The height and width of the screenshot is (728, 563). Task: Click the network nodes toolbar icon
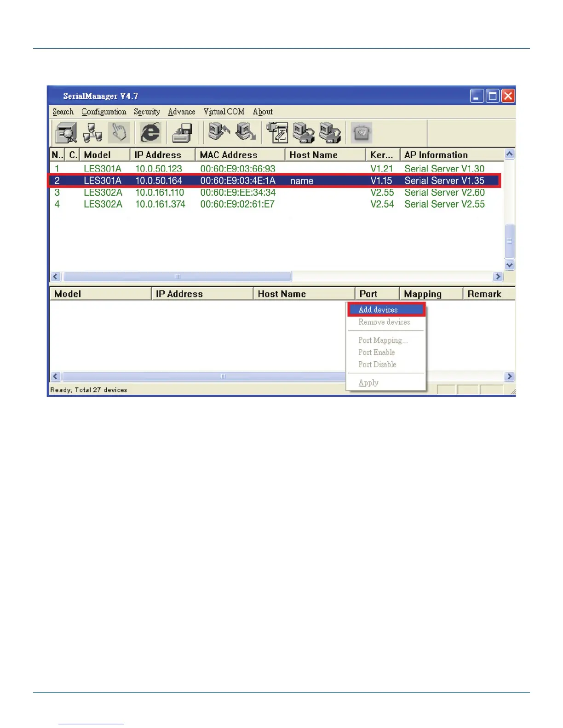(x=92, y=133)
